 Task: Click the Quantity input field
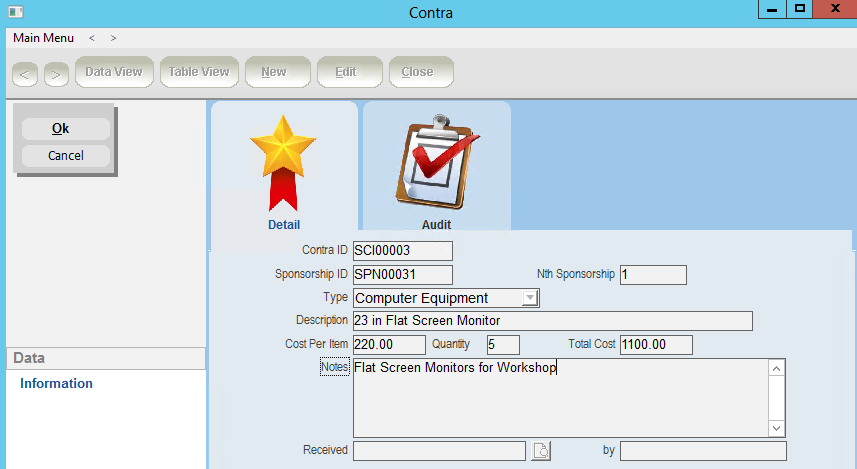point(503,345)
